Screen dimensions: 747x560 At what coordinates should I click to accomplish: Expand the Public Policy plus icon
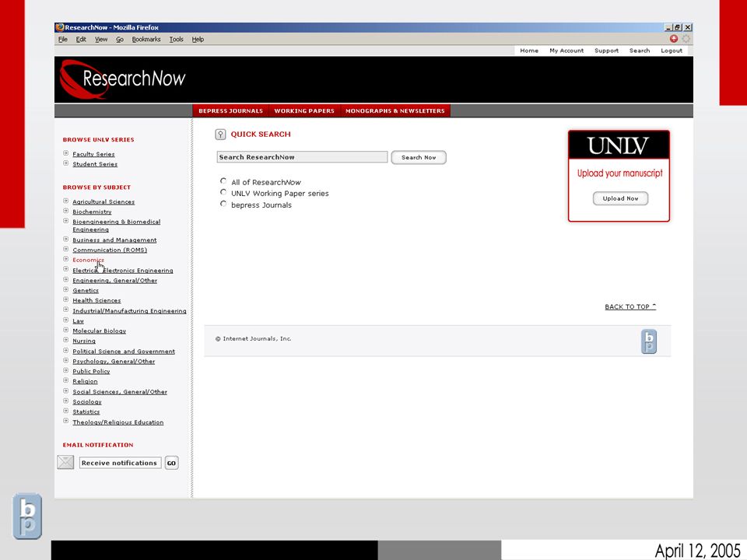click(x=65, y=370)
